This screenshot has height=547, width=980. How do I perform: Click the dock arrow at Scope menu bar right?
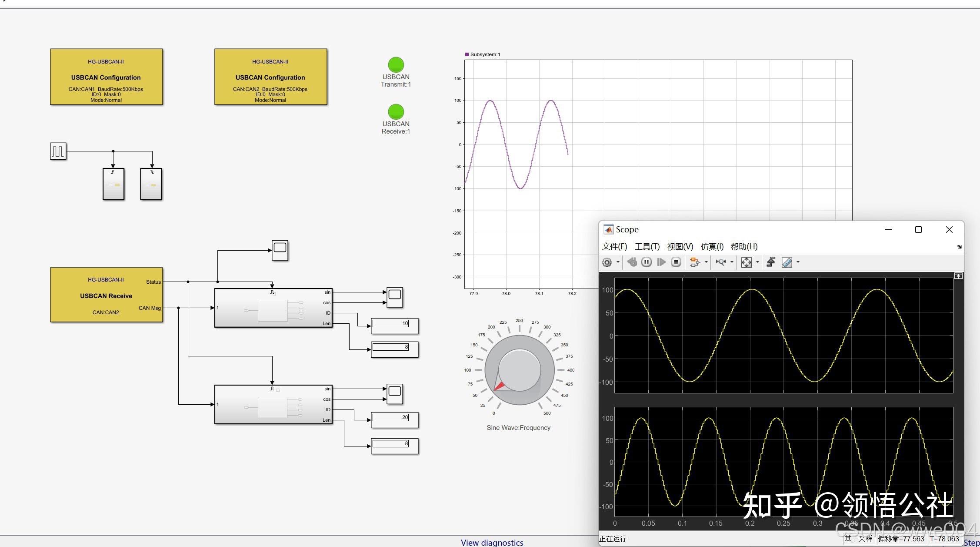(x=959, y=247)
